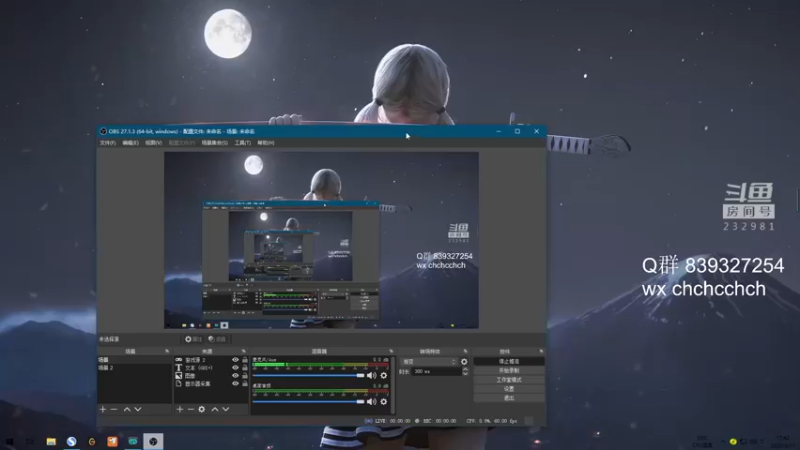
Task: Adjust Desktop Audio volume slider
Action: coord(308,402)
